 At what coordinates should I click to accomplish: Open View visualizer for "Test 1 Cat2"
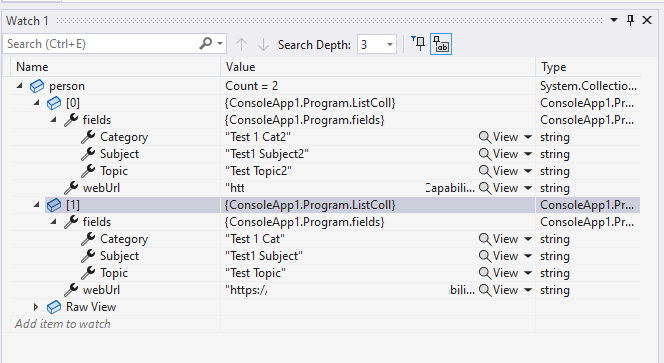(498, 137)
